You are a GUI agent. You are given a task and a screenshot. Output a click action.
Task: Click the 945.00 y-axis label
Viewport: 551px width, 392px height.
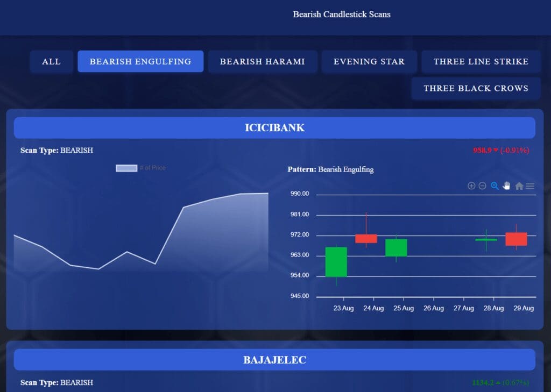(300, 296)
